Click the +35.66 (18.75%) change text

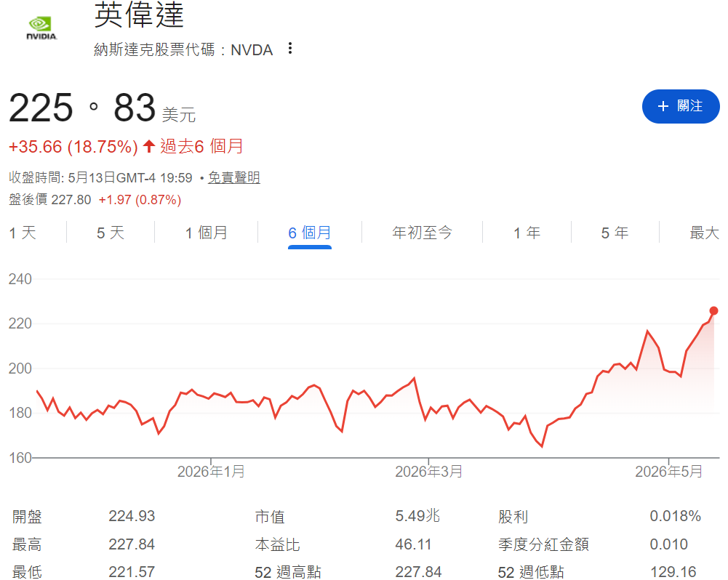point(73,147)
